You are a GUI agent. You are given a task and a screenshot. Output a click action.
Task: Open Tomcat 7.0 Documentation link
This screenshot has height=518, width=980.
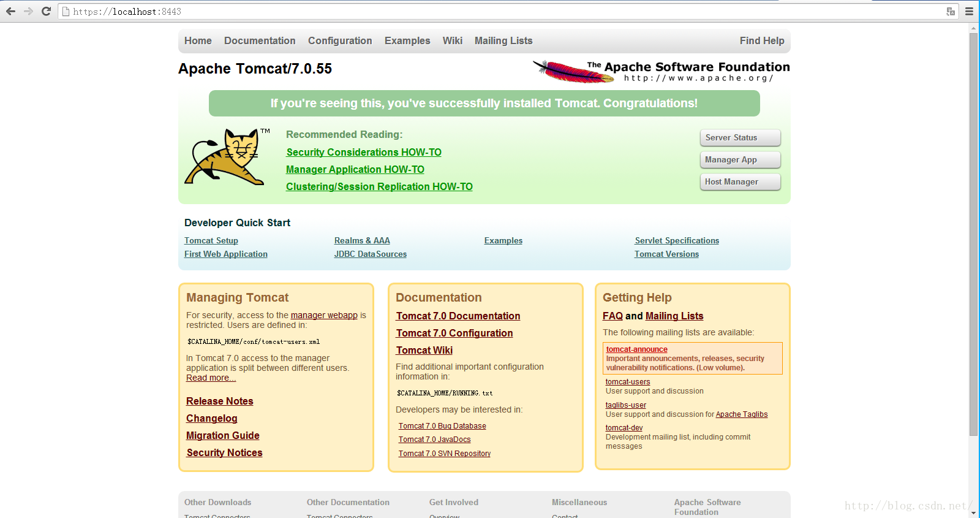coord(458,316)
